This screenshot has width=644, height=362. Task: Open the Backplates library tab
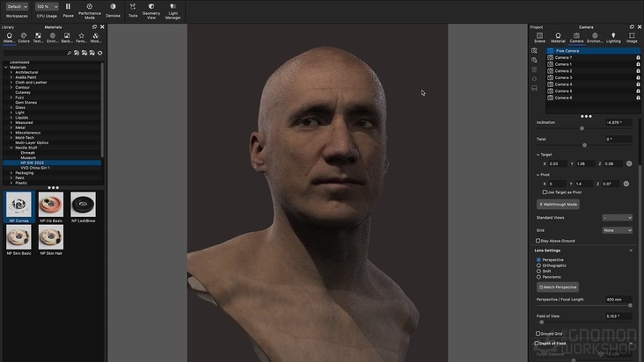[67, 38]
